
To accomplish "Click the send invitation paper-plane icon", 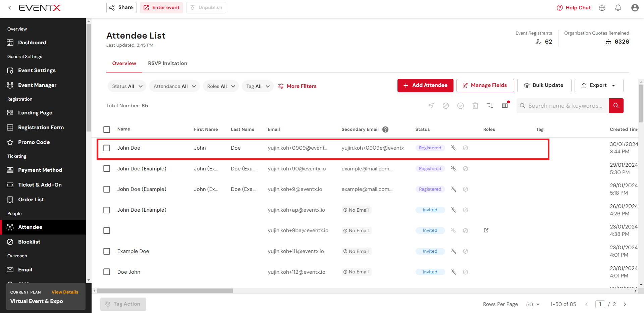I will pos(431,106).
